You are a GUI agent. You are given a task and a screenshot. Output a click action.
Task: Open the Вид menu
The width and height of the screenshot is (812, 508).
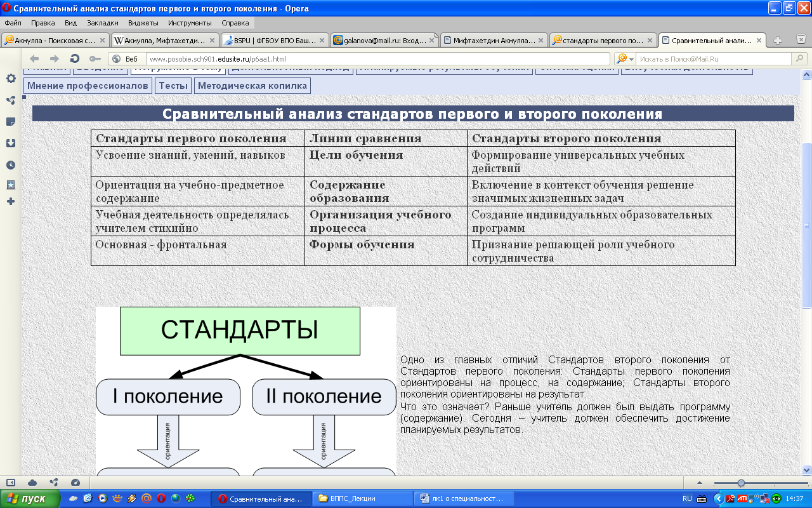pos(70,22)
